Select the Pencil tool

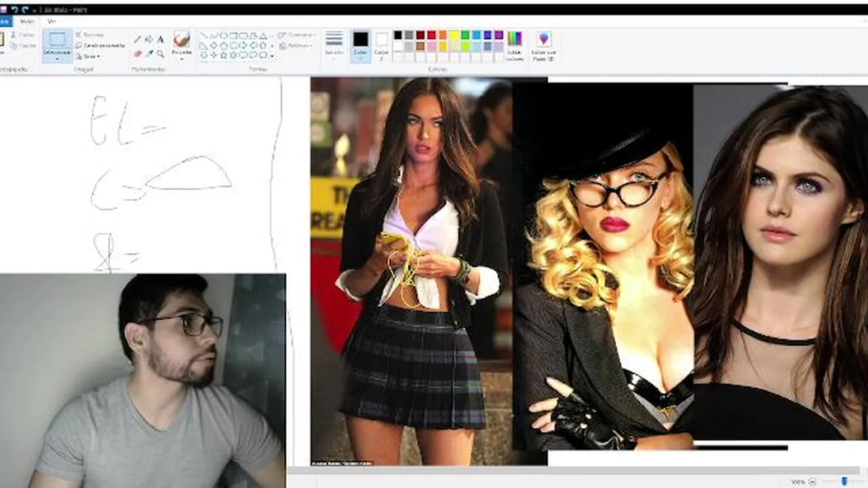pos(137,39)
